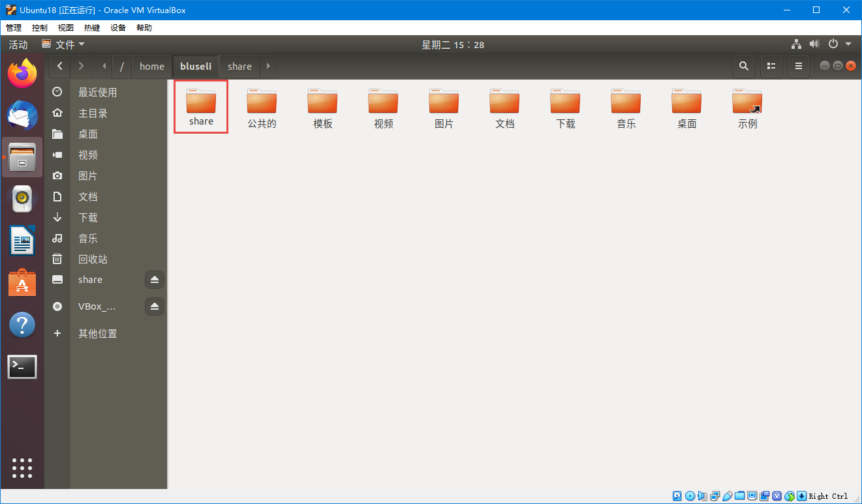Open the 视图 menu in VirtualBox
The width and height of the screenshot is (862, 504).
pos(66,28)
